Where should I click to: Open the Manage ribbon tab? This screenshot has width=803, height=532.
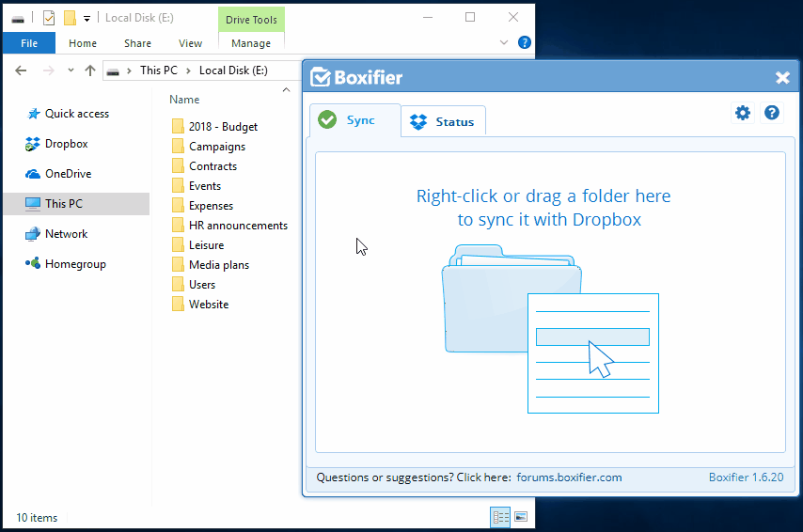coord(251,43)
